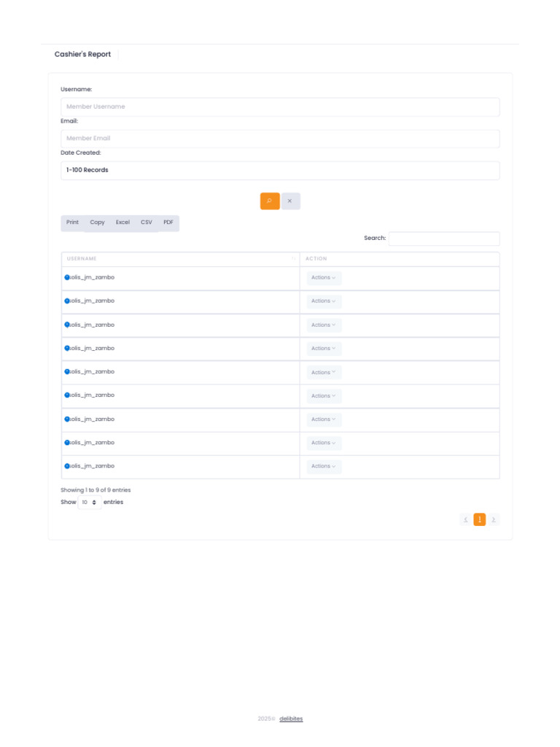
Task: Export the table as PDF
Action: point(168,222)
